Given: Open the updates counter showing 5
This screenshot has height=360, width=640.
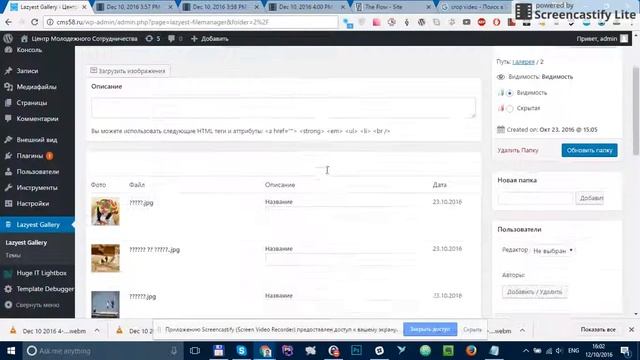Looking at the screenshot, I should tap(153, 39).
